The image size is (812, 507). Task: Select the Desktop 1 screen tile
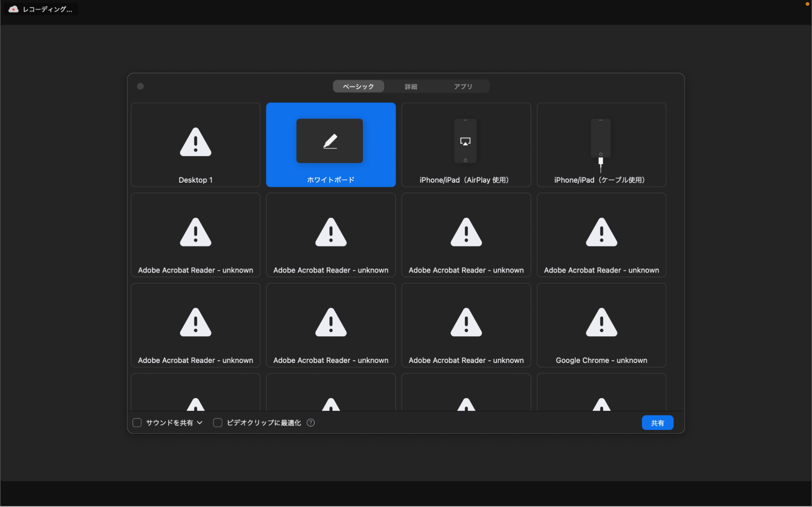pos(195,145)
